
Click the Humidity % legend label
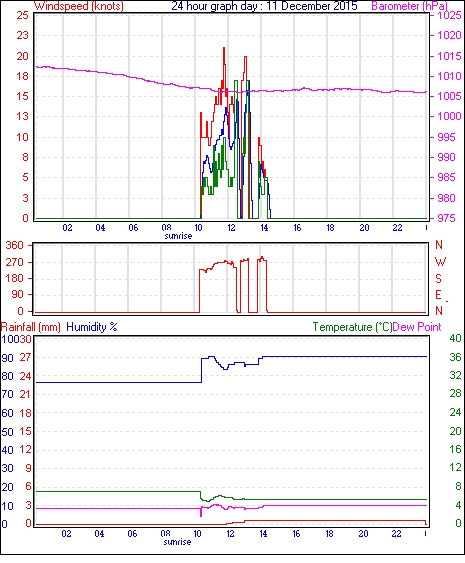click(92, 327)
